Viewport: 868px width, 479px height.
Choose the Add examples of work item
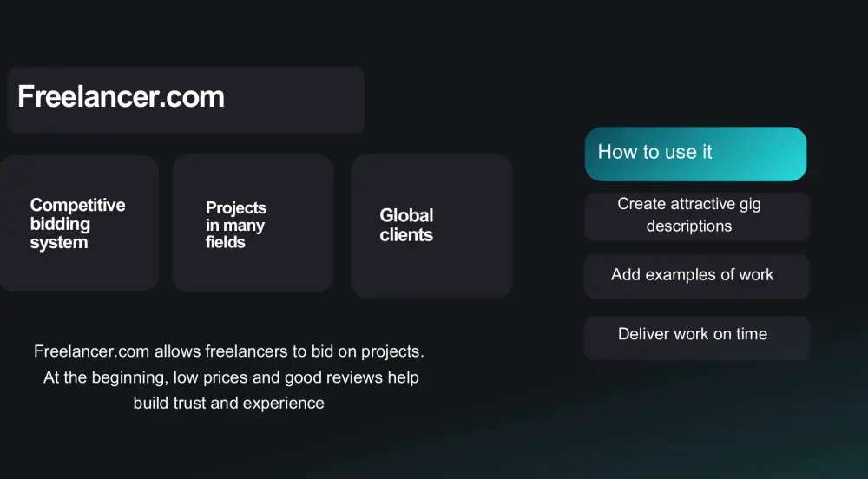(696, 275)
